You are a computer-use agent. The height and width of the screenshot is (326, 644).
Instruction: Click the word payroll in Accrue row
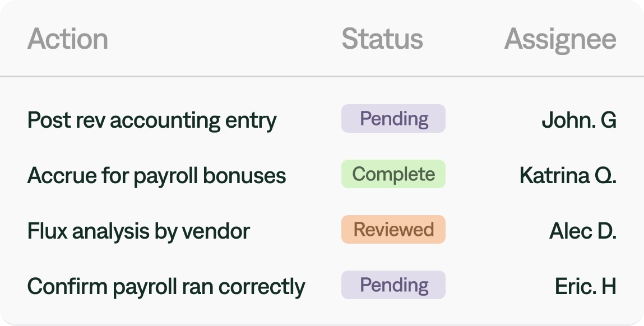[x=166, y=176]
